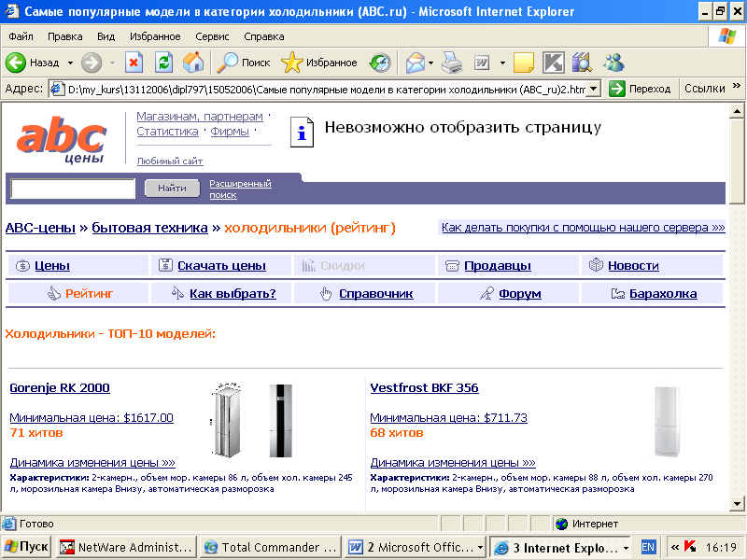Open the Продавцы tab
The height and width of the screenshot is (560, 747).
(498, 266)
